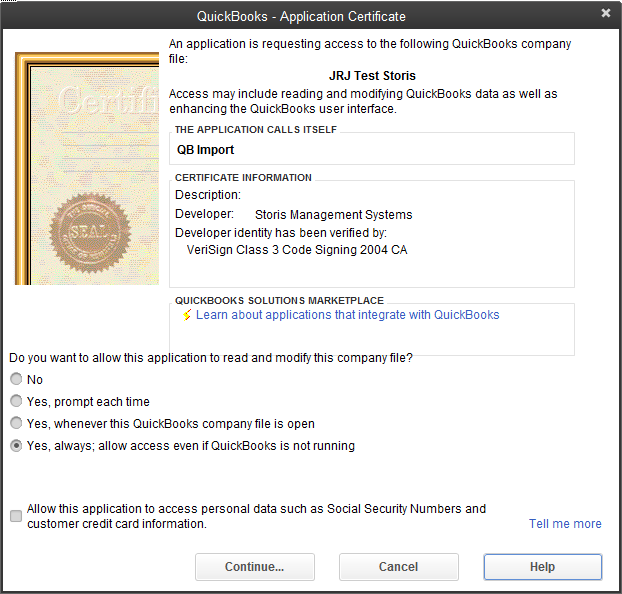This screenshot has width=622, height=594.
Task: Click the developer name 'Storis Management Systems'
Action: tap(333, 215)
